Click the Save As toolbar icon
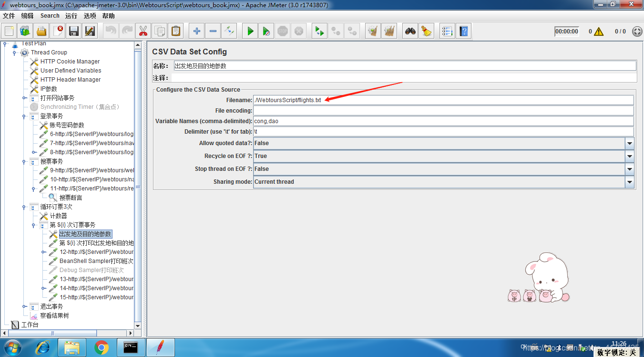The height and width of the screenshot is (357, 644). (90, 31)
